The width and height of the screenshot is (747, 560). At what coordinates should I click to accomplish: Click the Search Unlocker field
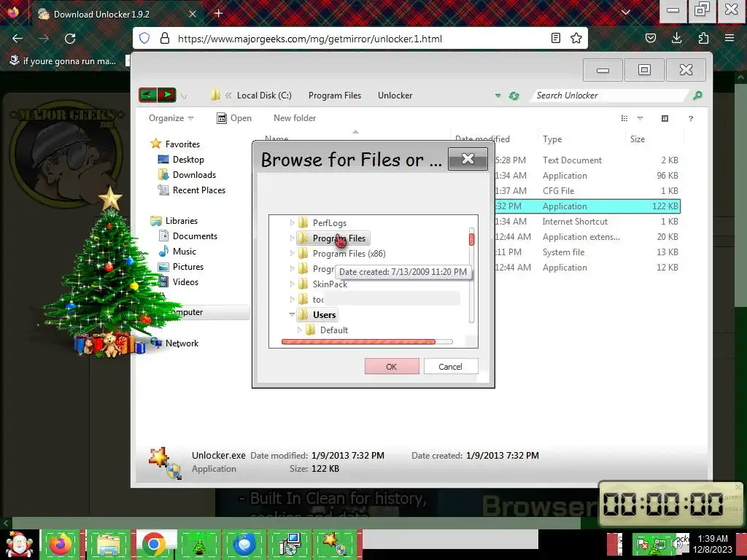coord(610,96)
